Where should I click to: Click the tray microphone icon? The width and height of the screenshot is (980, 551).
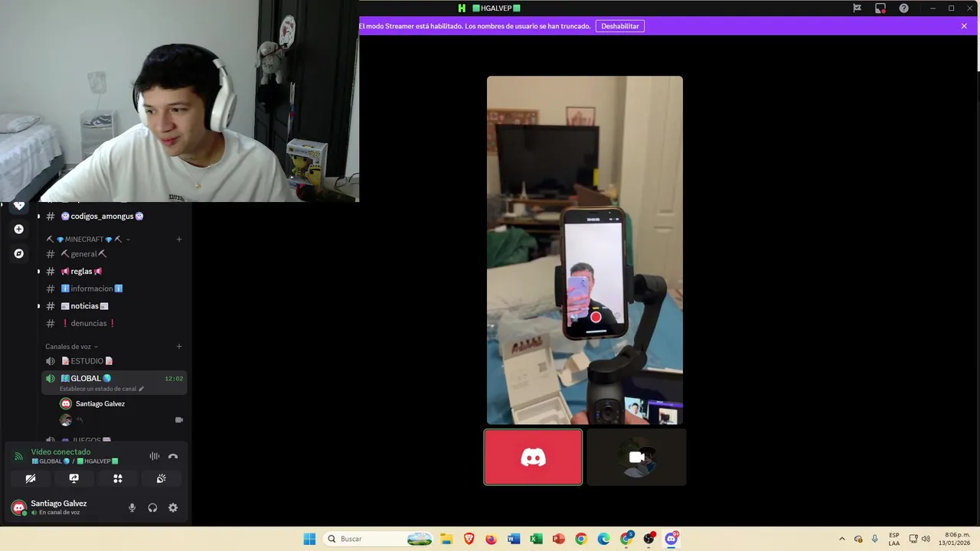[x=874, y=539]
